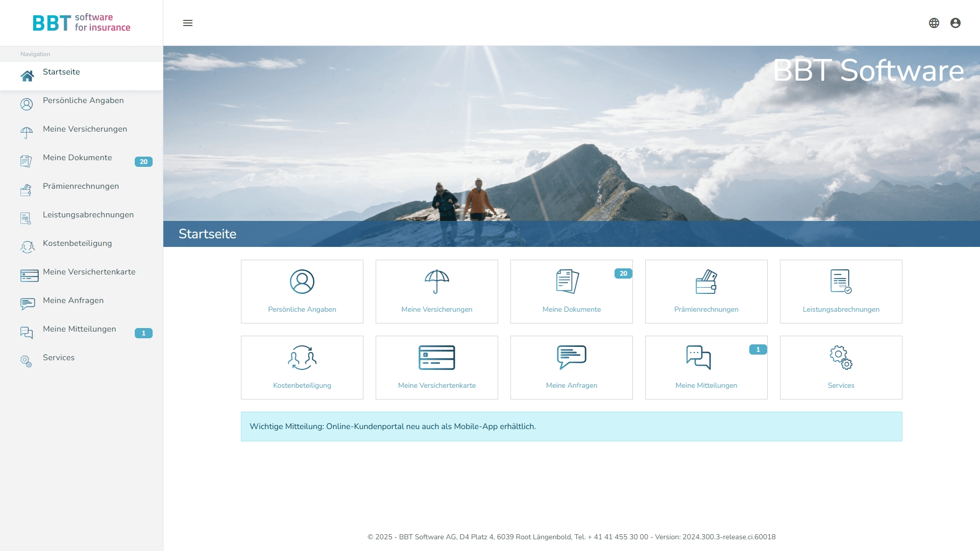This screenshot has height=551, width=980.
Task: Open the user account icon
Action: (x=955, y=23)
